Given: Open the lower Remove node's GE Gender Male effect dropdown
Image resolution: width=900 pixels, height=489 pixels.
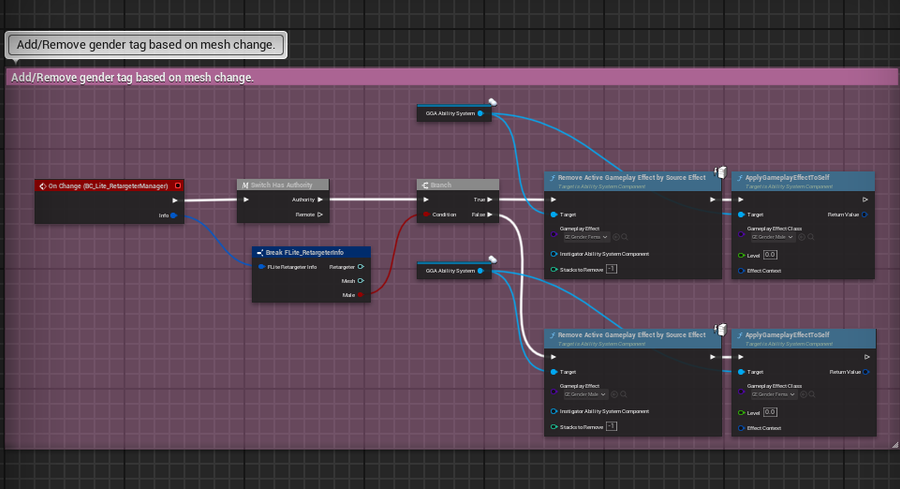Looking at the screenshot, I should point(585,394).
